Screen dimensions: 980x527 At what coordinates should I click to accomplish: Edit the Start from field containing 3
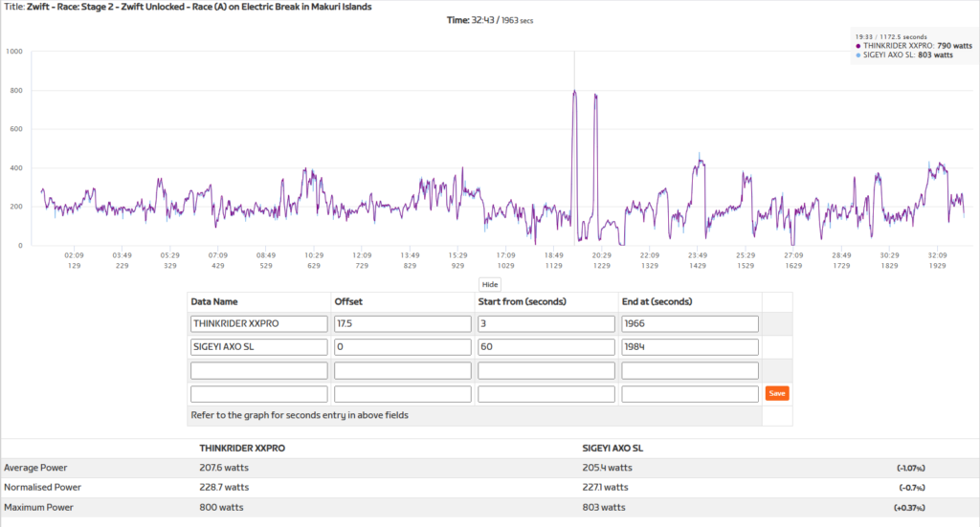tap(546, 324)
